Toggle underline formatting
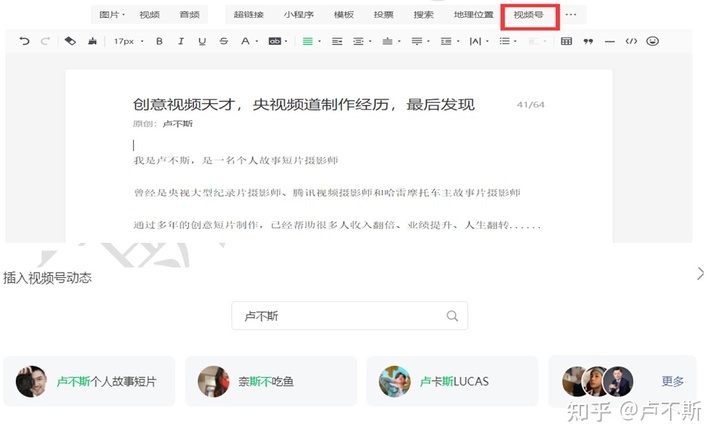The image size is (720, 440). tap(202, 41)
